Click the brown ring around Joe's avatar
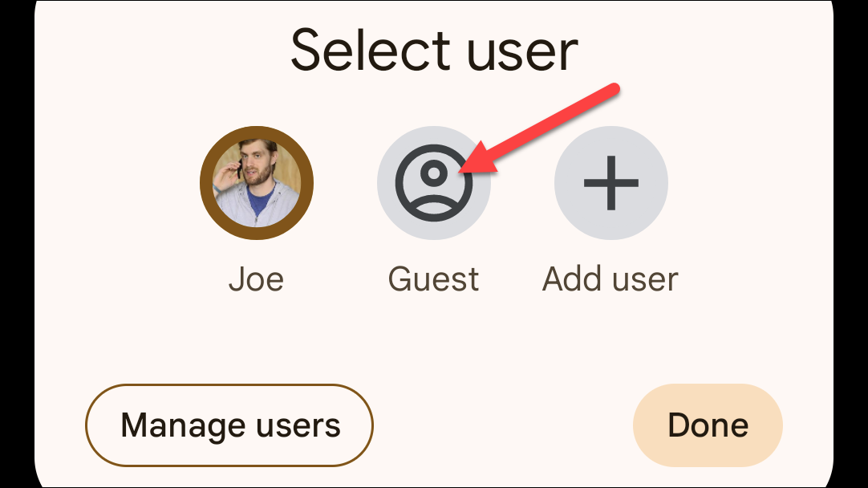This screenshot has width=868, height=488. (x=206, y=183)
